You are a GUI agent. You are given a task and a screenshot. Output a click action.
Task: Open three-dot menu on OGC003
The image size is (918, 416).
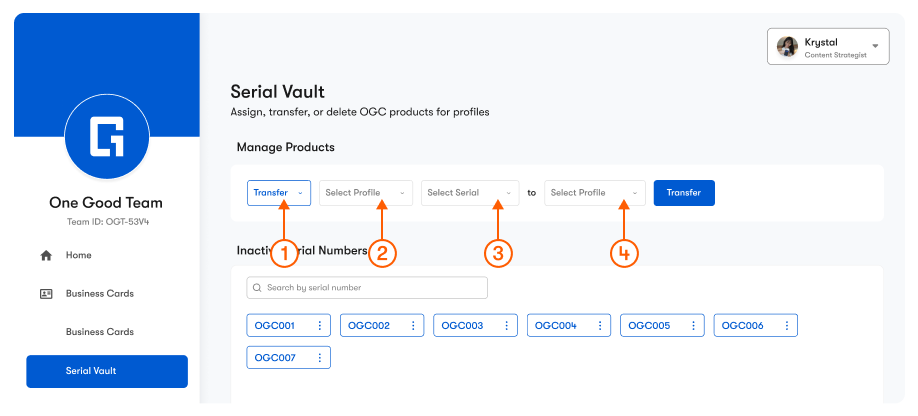pyautogui.click(x=507, y=326)
